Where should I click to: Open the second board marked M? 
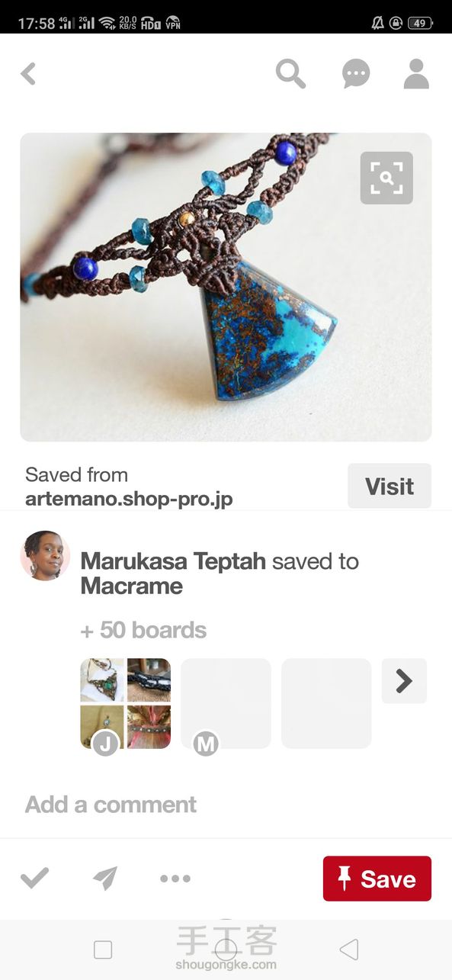coord(226,703)
